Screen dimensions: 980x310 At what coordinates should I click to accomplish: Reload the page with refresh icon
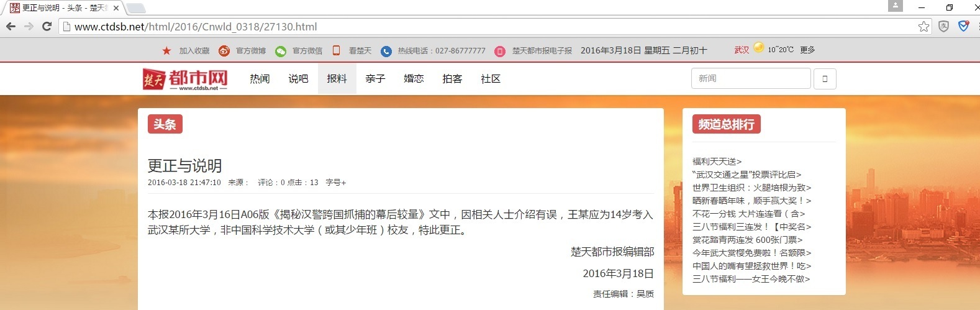[x=47, y=27]
